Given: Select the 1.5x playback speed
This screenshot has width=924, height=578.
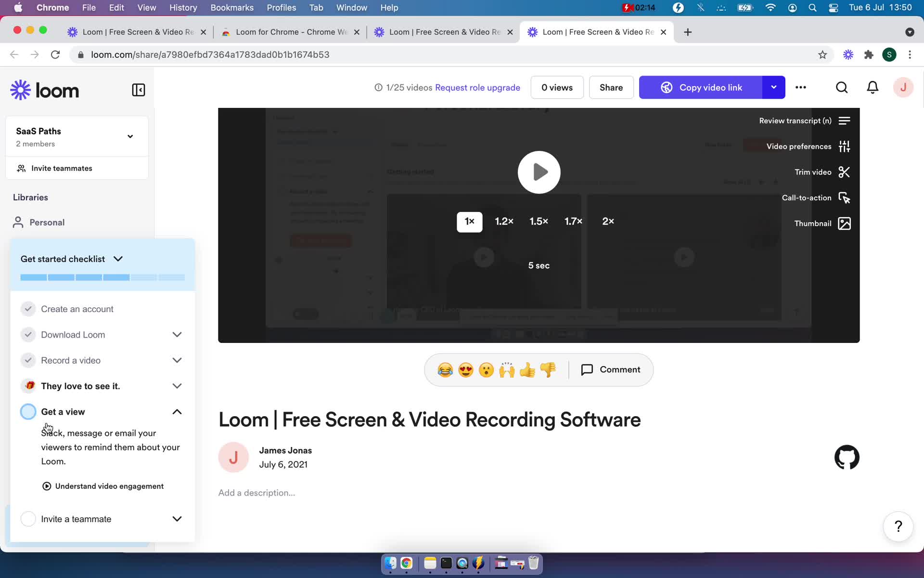Looking at the screenshot, I should click(x=539, y=221).
